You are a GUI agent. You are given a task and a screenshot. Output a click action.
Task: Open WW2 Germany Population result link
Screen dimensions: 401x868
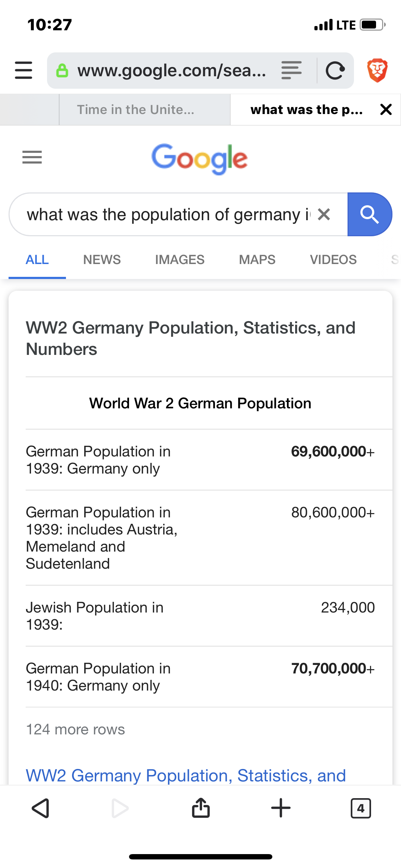click(186, 775)
